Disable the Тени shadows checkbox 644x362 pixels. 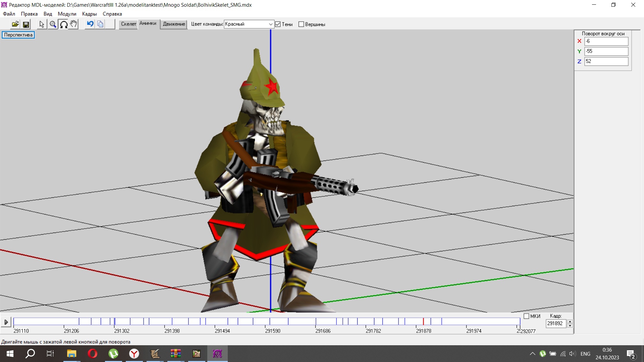tap(278, 24)
